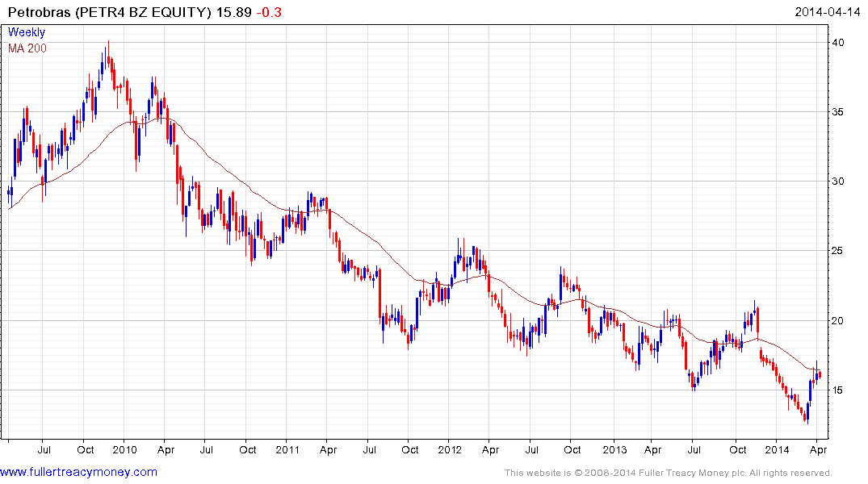Viewport: 868px width, 484px height.
Task: Click the 2014 year axis label
Action: (x=777, y=449)
